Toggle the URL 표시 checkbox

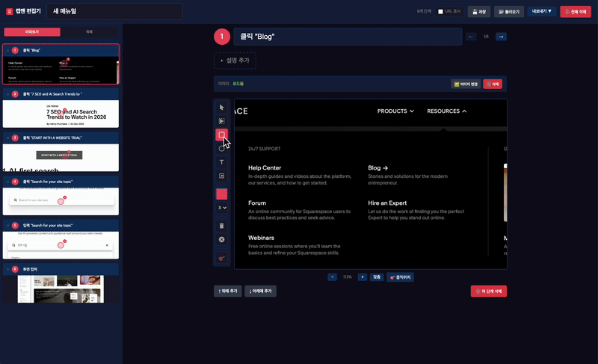tap(440, 11)
